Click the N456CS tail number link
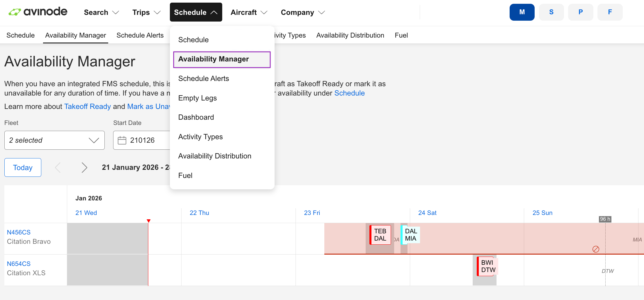Screen dimensions: 644x300 tap(19, 232)
